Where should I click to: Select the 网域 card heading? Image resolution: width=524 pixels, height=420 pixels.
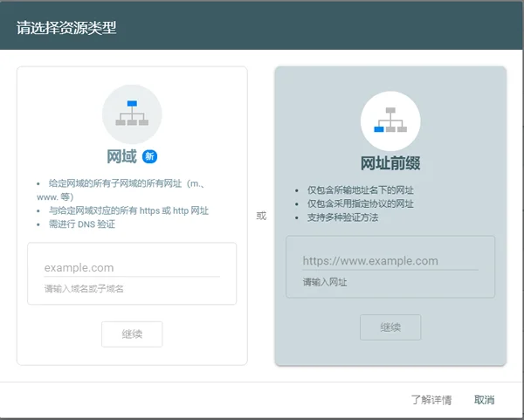(x=121, y=156)
